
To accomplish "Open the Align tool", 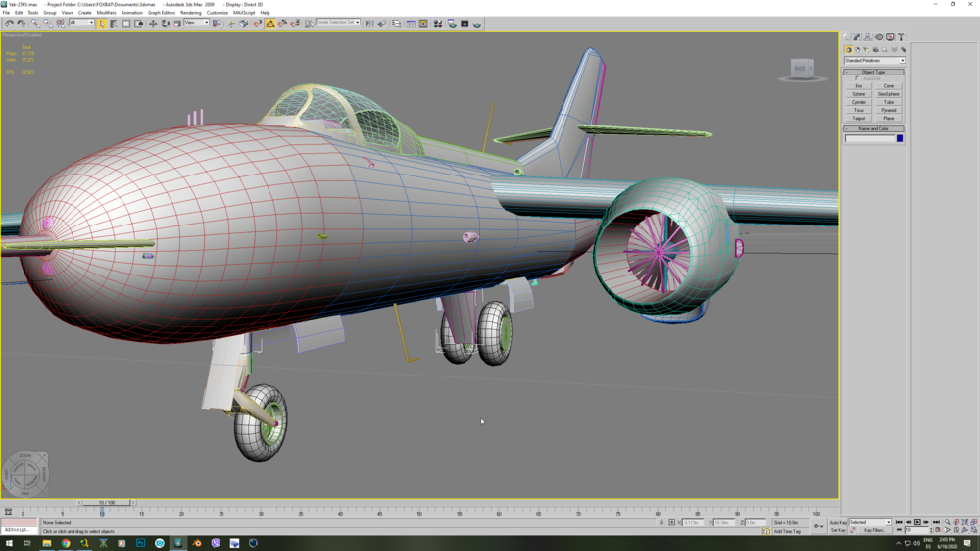I will coord(382,24).
